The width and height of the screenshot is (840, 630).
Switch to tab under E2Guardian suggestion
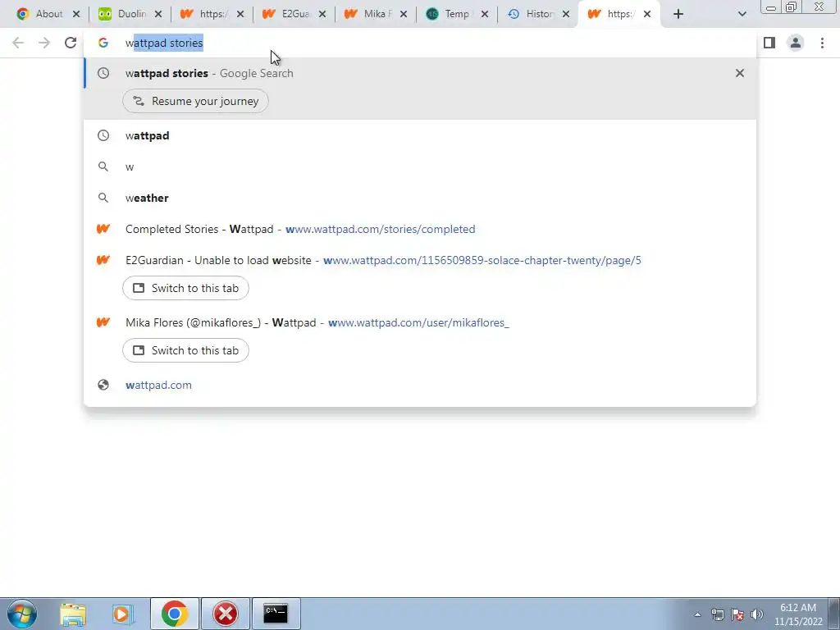[x=185, y=288]
